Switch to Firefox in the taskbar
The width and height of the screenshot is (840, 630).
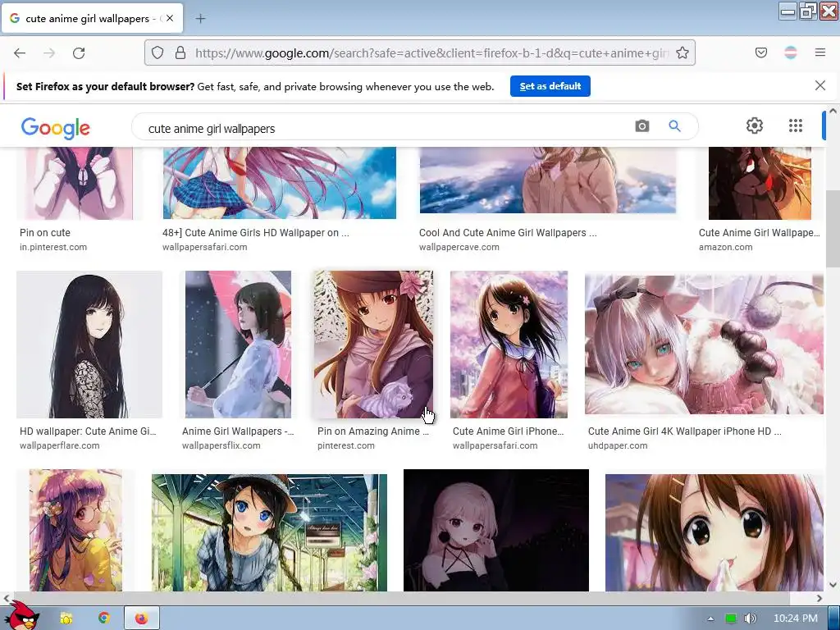(x=141, y=619)
